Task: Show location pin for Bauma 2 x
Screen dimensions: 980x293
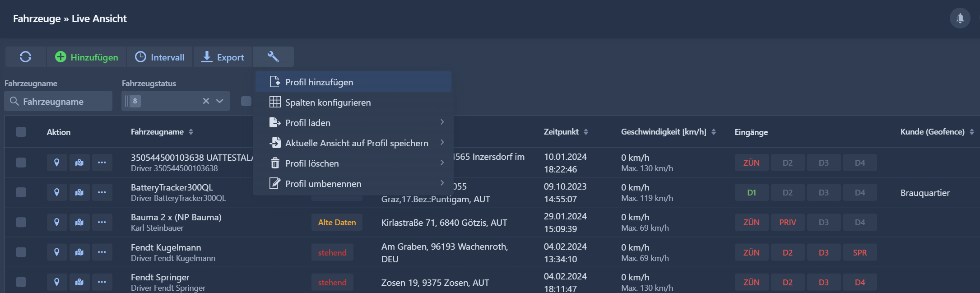Action: coord(57,222)
